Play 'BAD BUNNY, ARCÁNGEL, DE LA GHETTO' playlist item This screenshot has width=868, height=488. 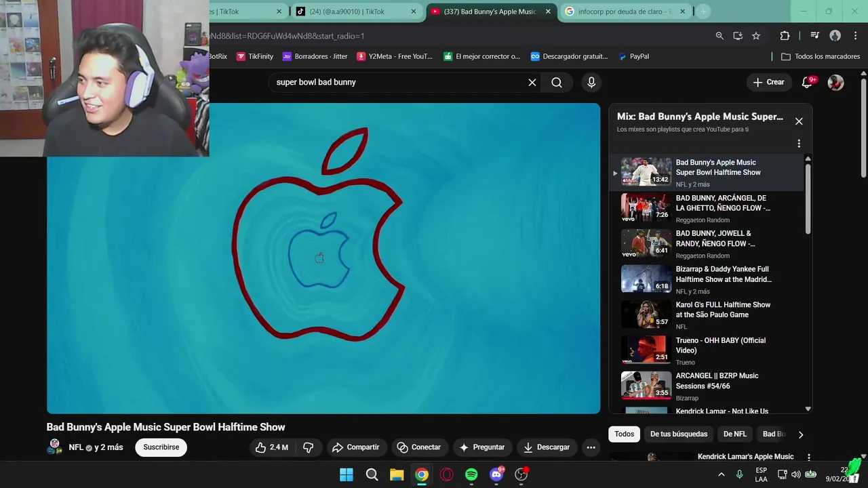click(x=705, y=208)
